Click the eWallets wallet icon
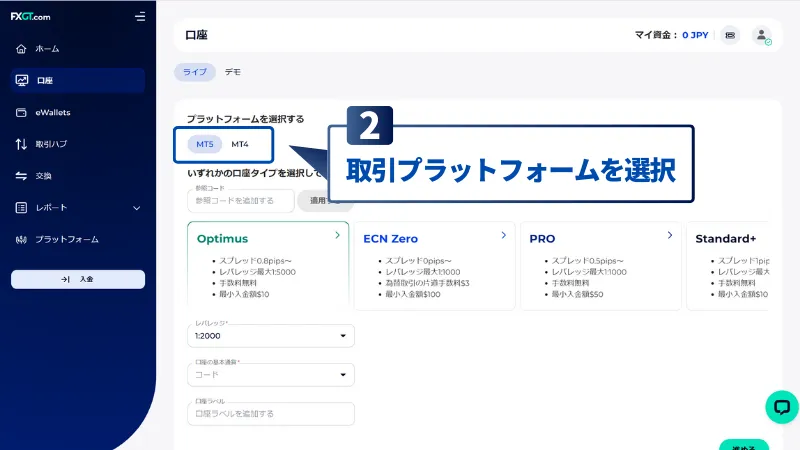The width and height of the screenshot is (800, 450). (21, 112)
